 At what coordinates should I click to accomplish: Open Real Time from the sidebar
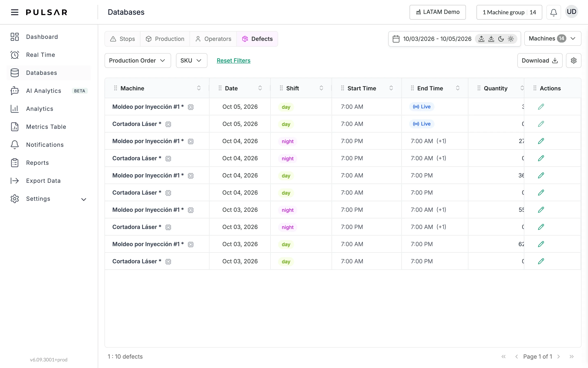[x=49, y=55]
